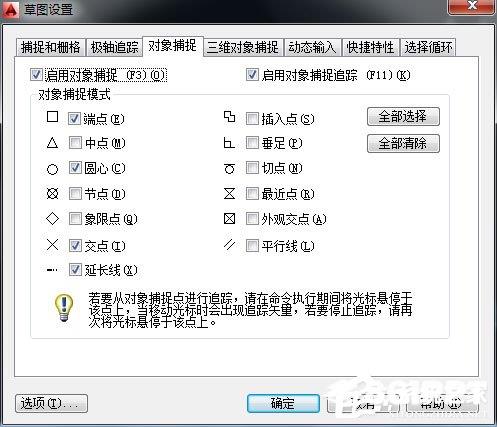Open the 动态输入 tab
The image size is (497, 427).
[x=312, y=47]
